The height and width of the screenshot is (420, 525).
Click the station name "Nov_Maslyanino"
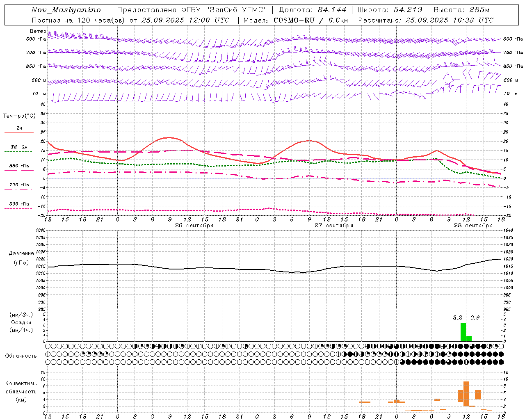point(66,10)
